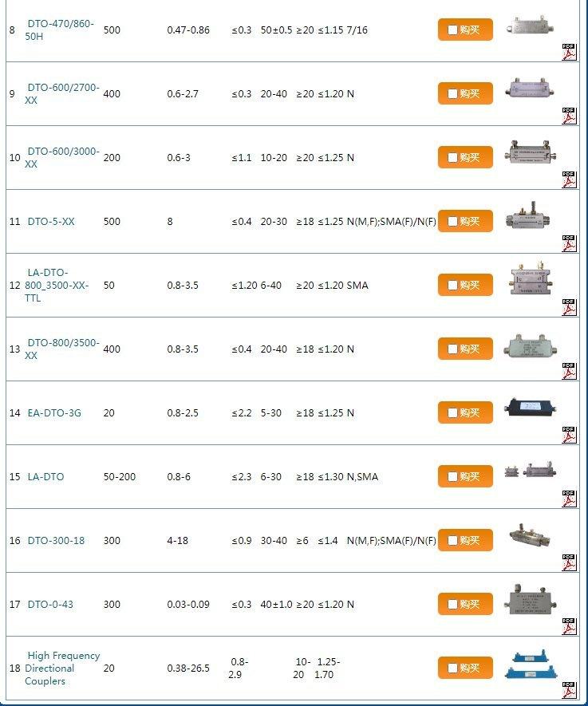Open PDF icon for LA-DTO-800_3500-XX-TTL
Screen dimensions: 588x706
click(x=569, y=307)
